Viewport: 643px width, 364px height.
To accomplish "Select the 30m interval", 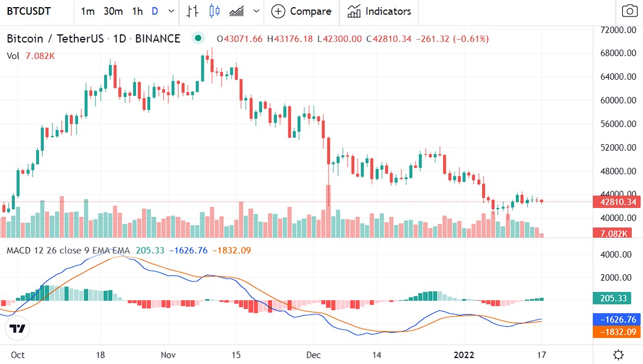I will point(113,11).
